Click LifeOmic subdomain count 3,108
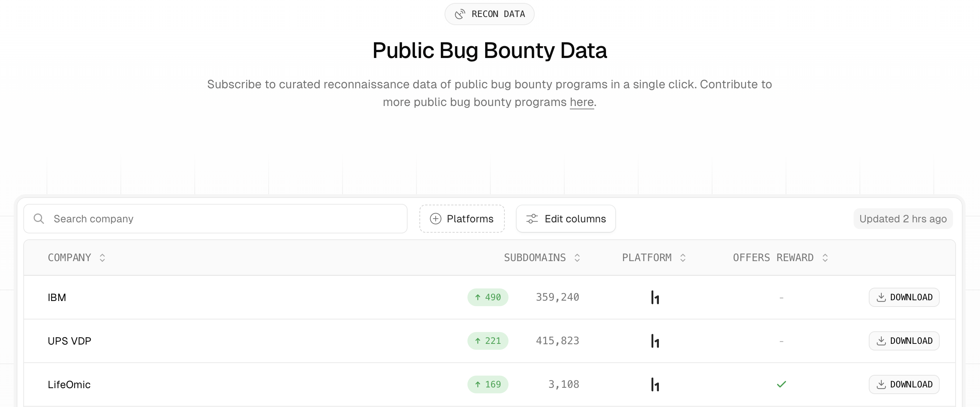The height and width of the screenshot is (407, 980). point(564,384)
